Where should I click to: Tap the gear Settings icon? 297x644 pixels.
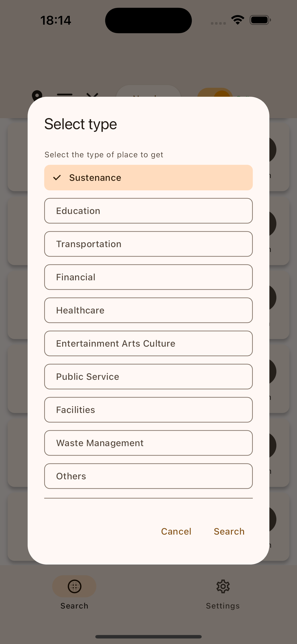pyautogui.click(x=223, y=586)
